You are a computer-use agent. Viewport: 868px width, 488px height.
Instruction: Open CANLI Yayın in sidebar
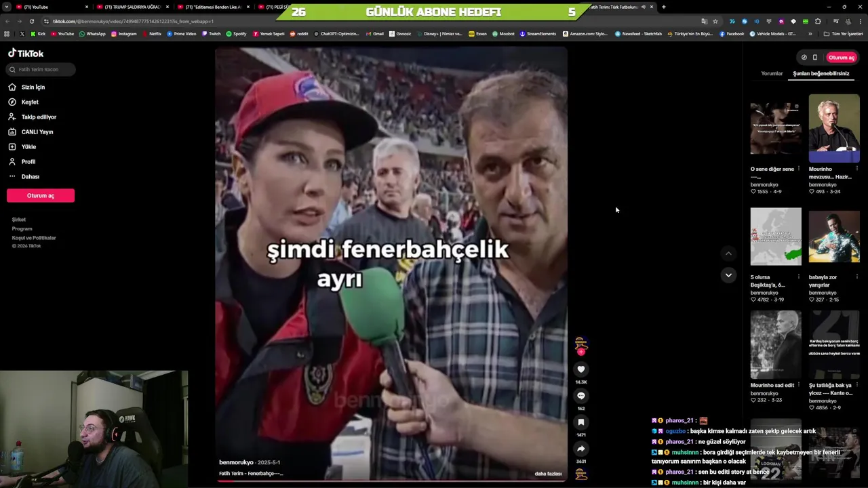click(x=31, y=131)
